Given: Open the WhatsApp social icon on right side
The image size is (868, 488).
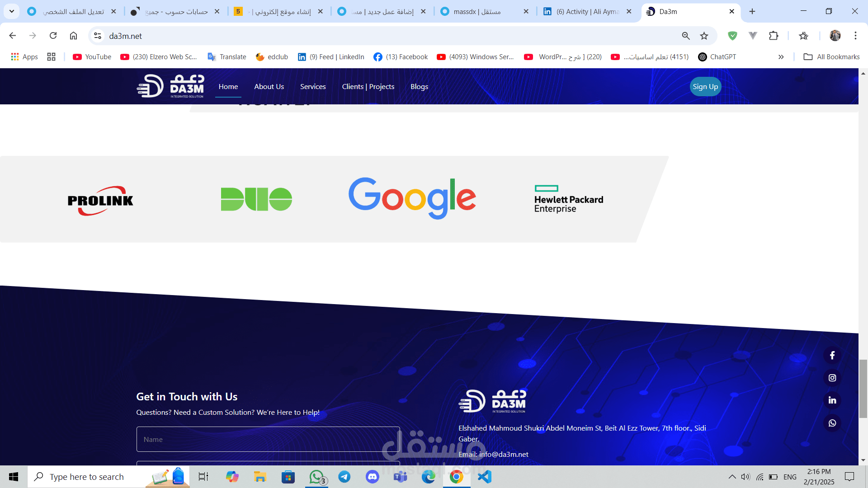Looking at the screenshot, I should 832,423.
